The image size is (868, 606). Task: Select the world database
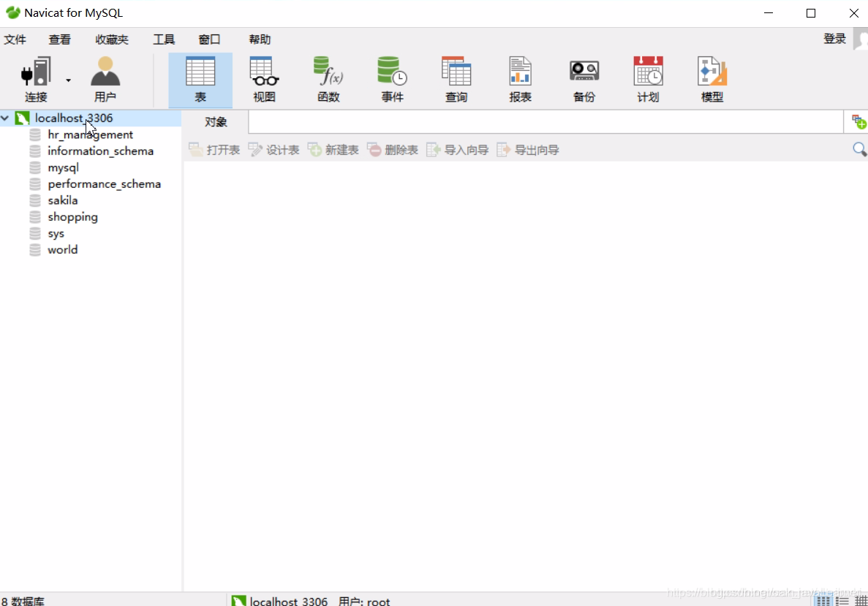pyautogui.click(x=63, y=249)
